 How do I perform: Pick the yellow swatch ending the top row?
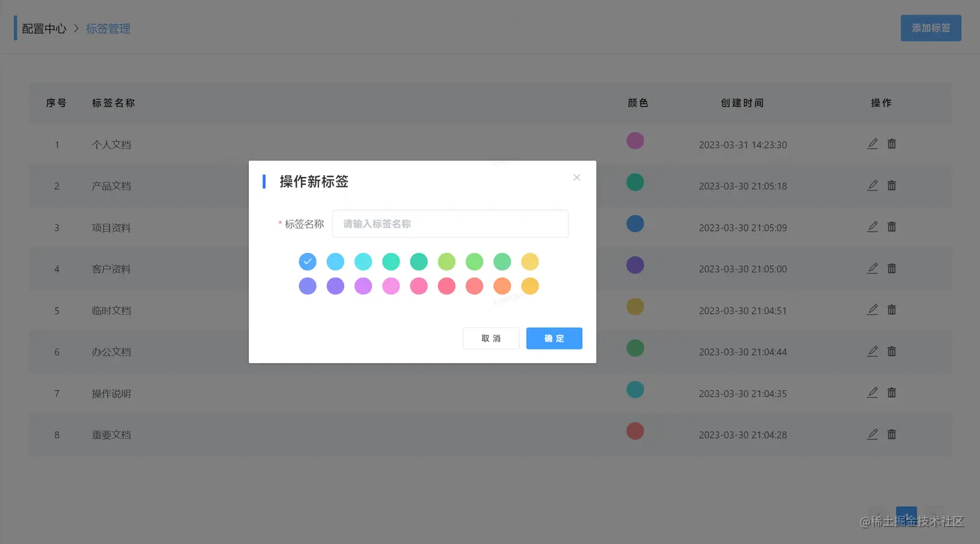pyautogui.click(x=530, y=261)
